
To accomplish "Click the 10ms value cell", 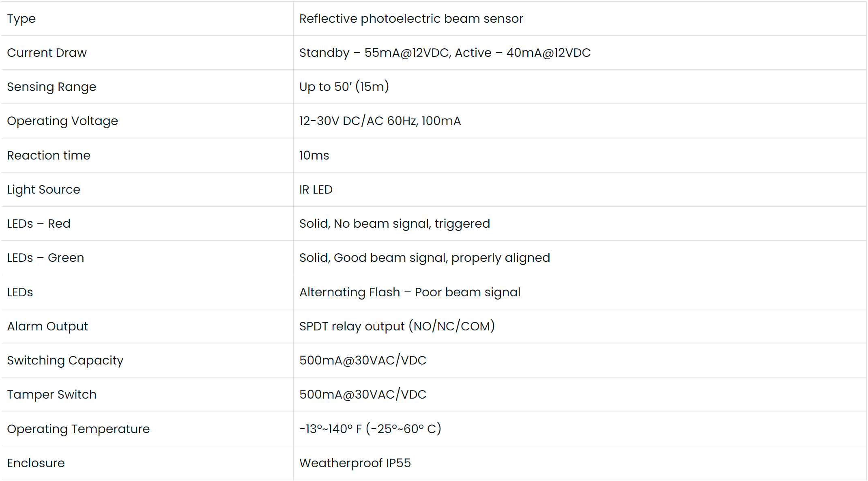I will (x=314, y=155).
